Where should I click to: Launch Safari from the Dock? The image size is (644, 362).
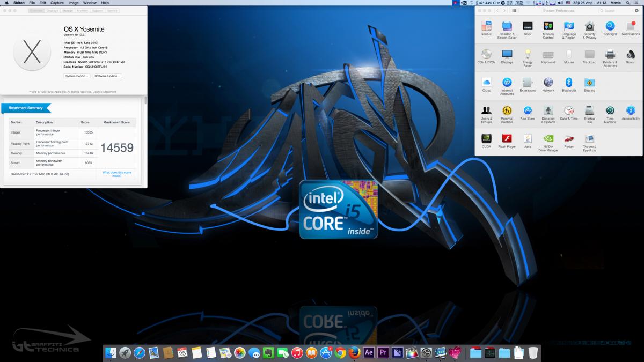140,352
